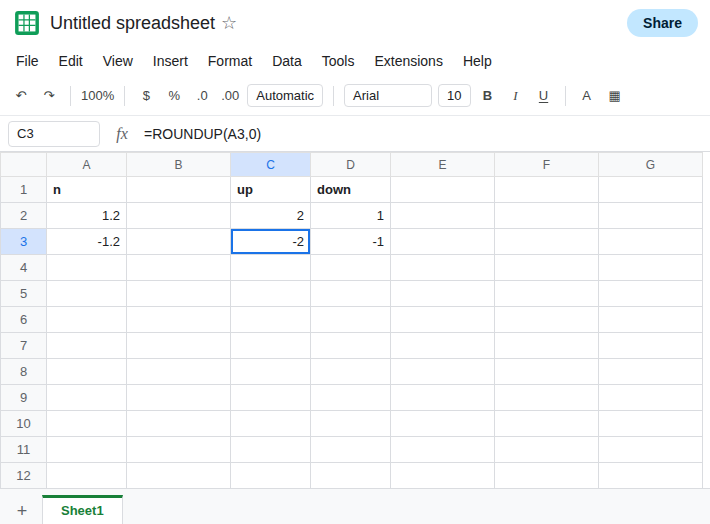Select cell A1 containing n
This screenshot has width=710, height=524.
pyautogui.click(x=86, y=189)
